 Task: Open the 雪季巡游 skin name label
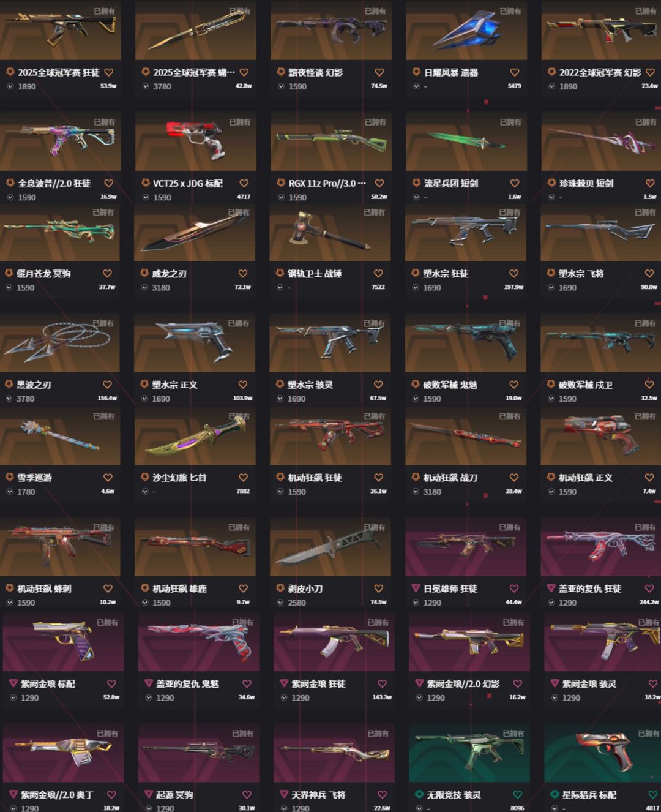tap(34, 478)
